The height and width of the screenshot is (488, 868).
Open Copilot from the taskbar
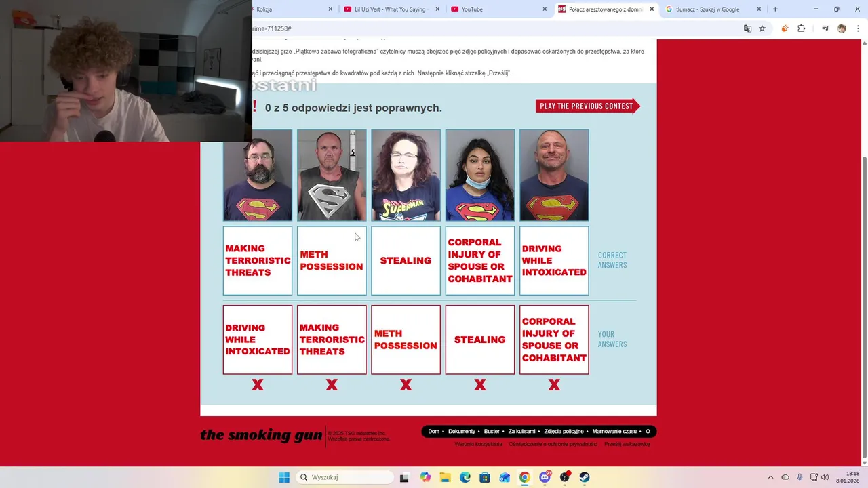[425, 477]
